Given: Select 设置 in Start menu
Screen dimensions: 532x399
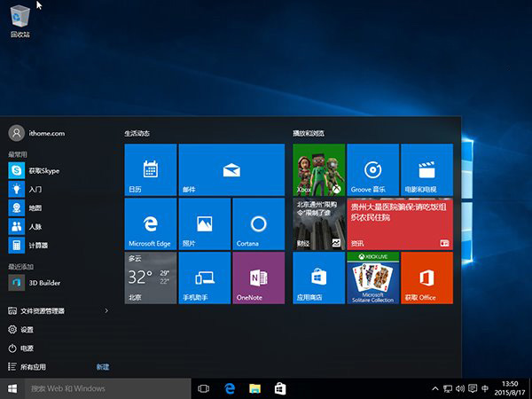Looking at the screenshot, I should 27,330.
